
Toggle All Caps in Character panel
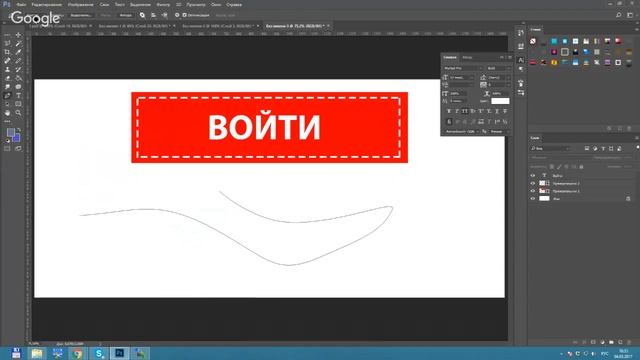coord(465,111)
